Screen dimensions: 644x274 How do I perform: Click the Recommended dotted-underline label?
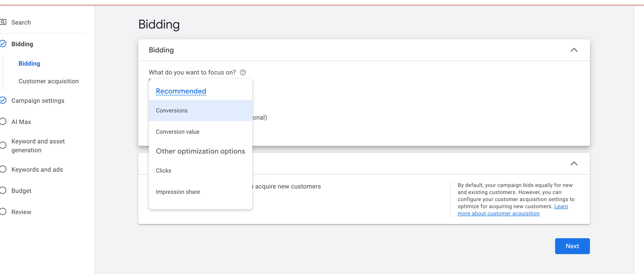(x=181, y=91)
